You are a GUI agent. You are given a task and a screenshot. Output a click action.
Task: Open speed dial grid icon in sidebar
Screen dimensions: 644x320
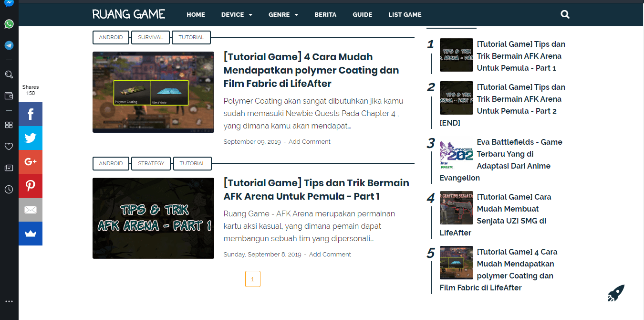click(x=9, y=125)
